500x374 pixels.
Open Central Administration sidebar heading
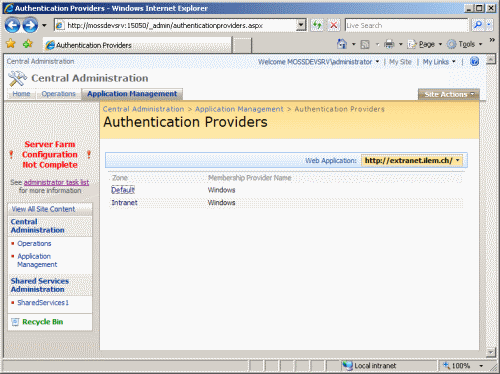point(37,226)
